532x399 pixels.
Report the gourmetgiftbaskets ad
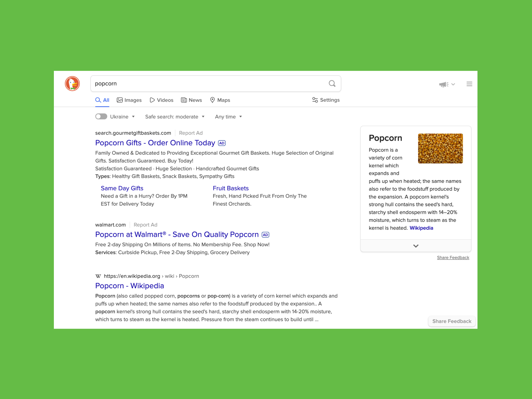pos(191,133)
